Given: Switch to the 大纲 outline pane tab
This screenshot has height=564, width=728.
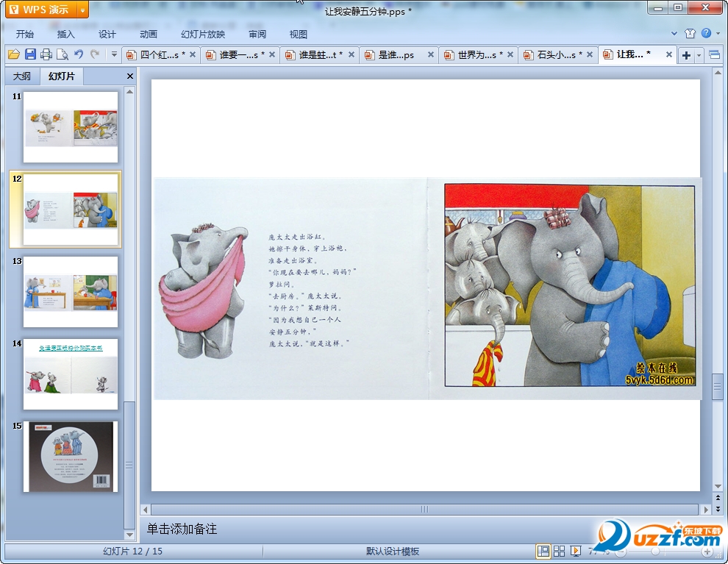Looking at the screenshot, I should [22, 76].
